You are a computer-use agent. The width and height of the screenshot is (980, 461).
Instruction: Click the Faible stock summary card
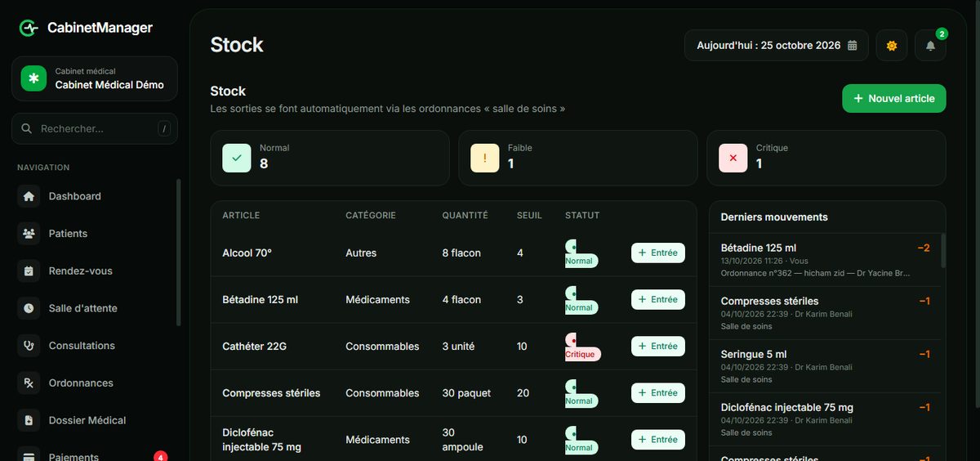tap(578, 158)
